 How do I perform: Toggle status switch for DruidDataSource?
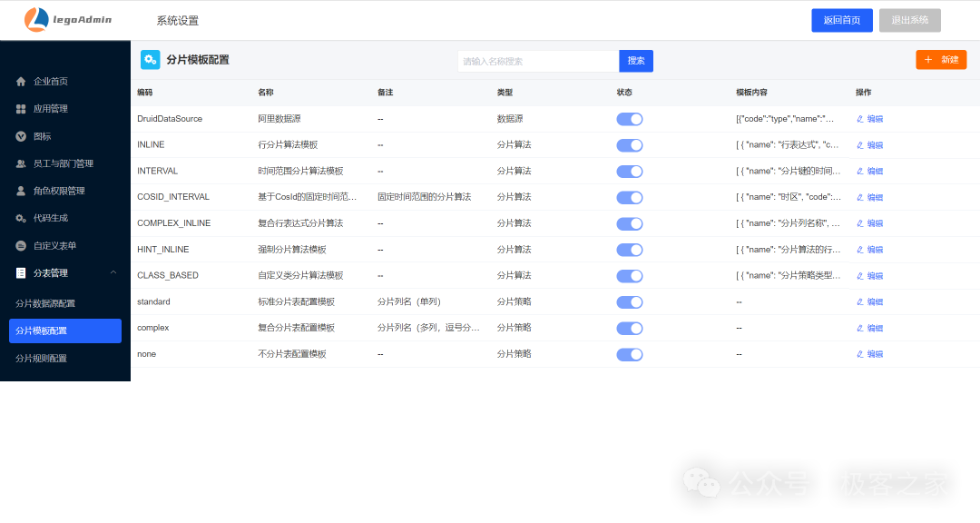click(x=630, y=119)
